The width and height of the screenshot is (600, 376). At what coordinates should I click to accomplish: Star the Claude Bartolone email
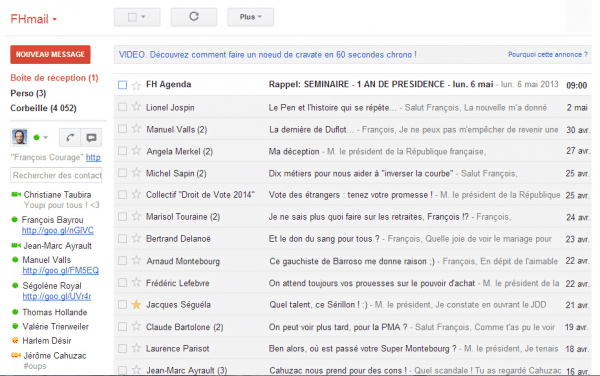(x=136, y=326)
